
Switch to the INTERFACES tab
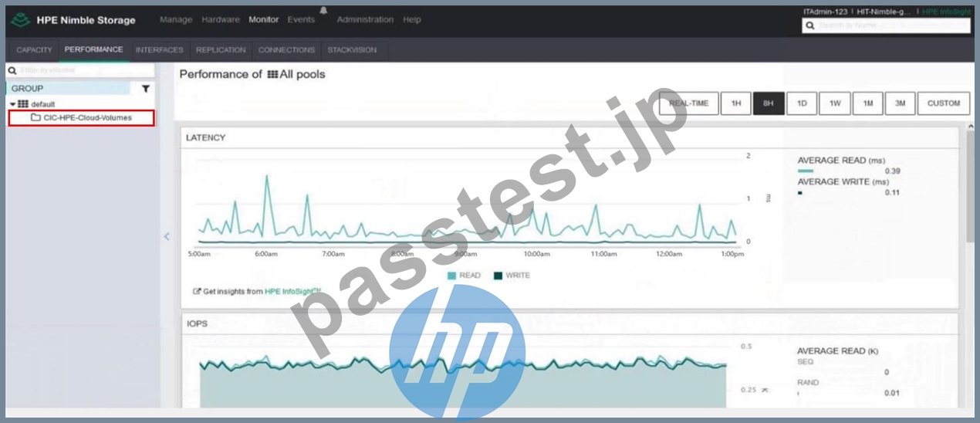[160, 50]
